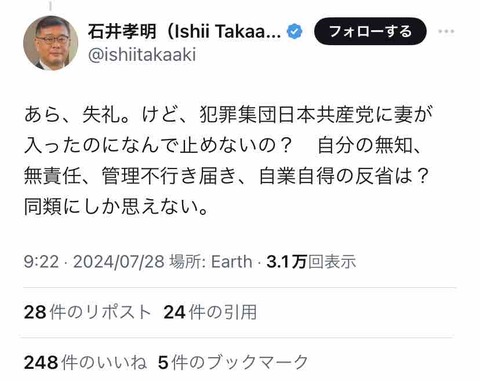Click the 2024/07/28 post date
The width and height of the screenshot is (480, 381).
tap(119, 262)
